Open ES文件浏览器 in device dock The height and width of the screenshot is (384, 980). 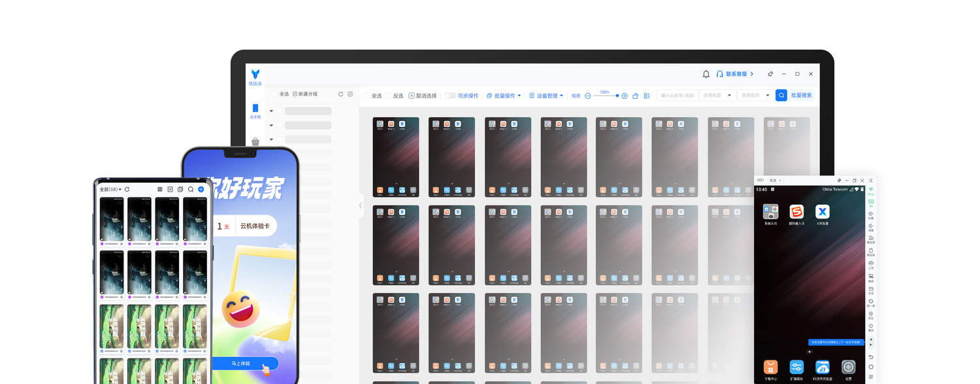[823, 370]
